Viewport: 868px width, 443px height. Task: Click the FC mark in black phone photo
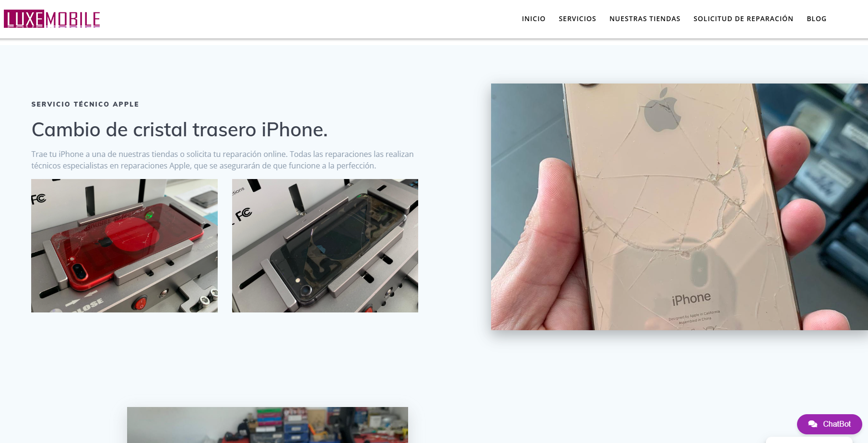[x=243, y=214]
